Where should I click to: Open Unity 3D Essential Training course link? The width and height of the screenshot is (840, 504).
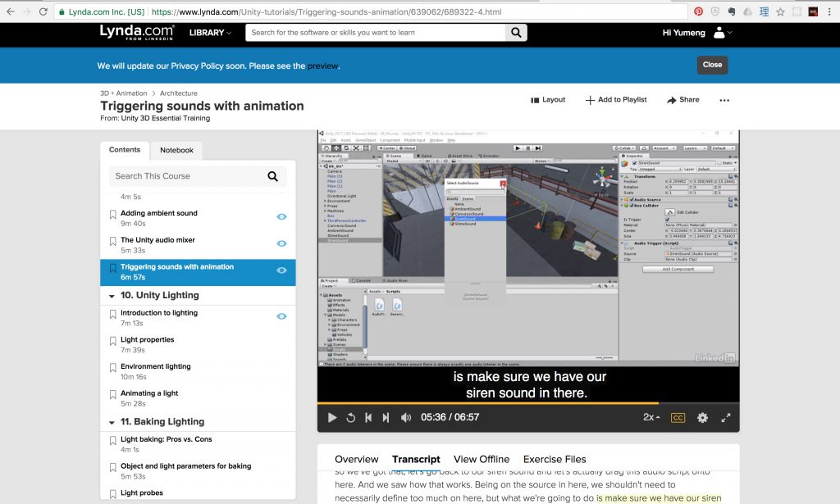pyautogui.click(x=166, y=118)
